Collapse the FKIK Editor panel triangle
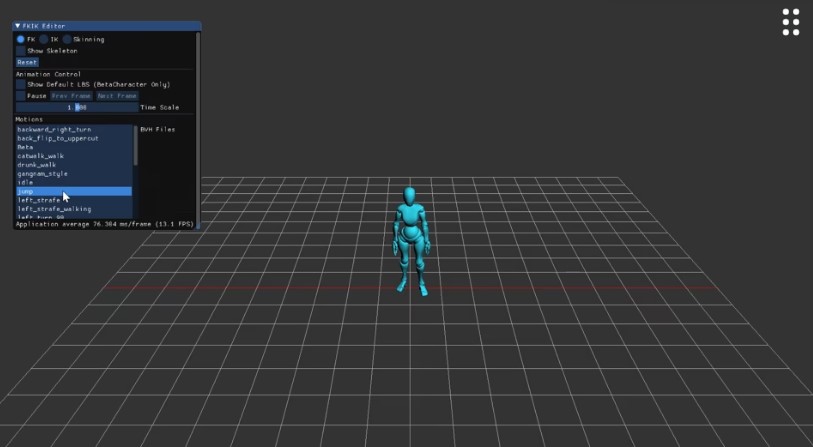This screenshot has height=447, width=813. click(17, 26)
